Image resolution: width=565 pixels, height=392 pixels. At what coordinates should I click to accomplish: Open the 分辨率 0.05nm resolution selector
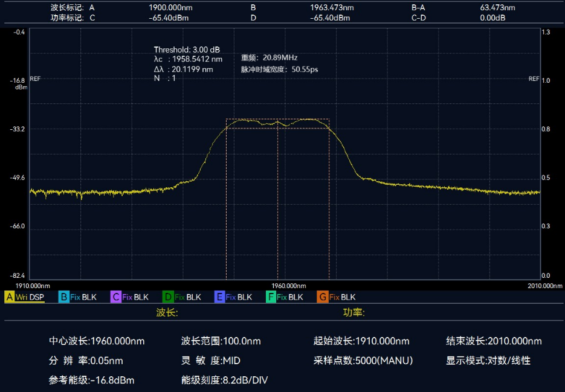click(86, 361)
